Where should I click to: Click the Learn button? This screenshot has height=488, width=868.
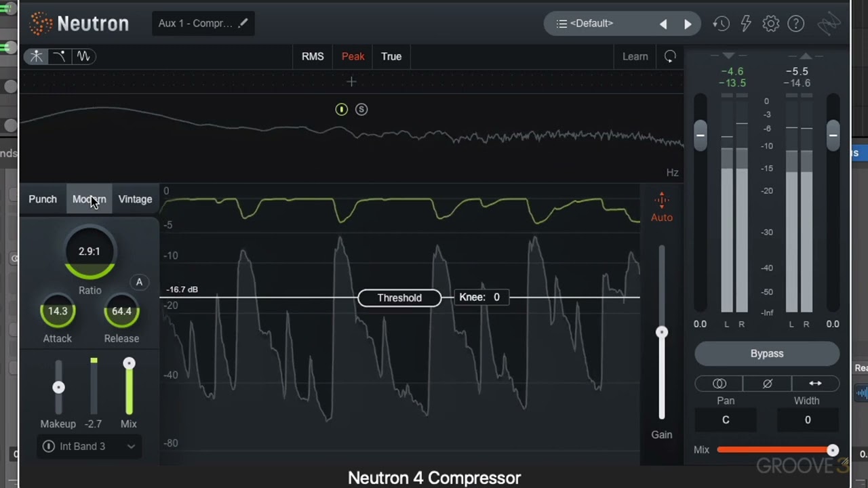pos(635,56)
